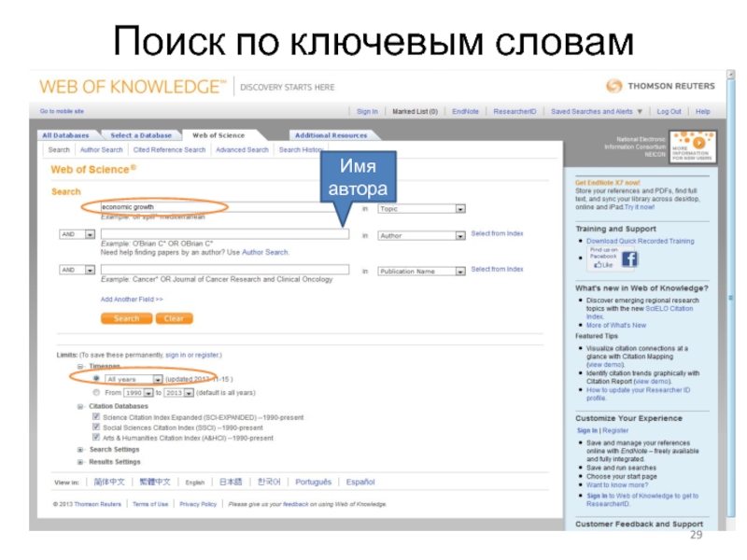Open the Help link
The width and height of the screenshot is (747, 560).
[x=703, y=111]
